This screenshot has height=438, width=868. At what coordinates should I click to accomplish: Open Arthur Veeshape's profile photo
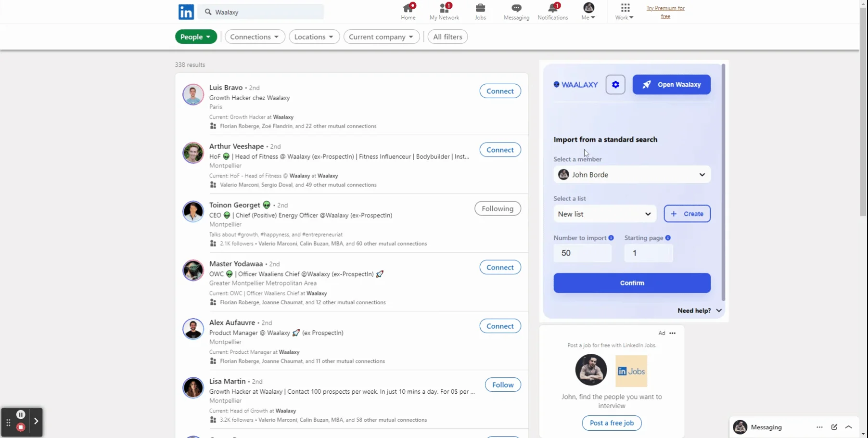(x=193, y=153)
